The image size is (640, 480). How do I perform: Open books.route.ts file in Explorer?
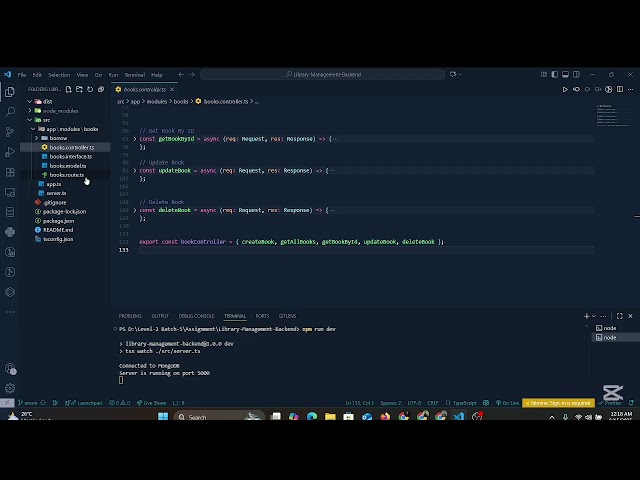(66, 175)
